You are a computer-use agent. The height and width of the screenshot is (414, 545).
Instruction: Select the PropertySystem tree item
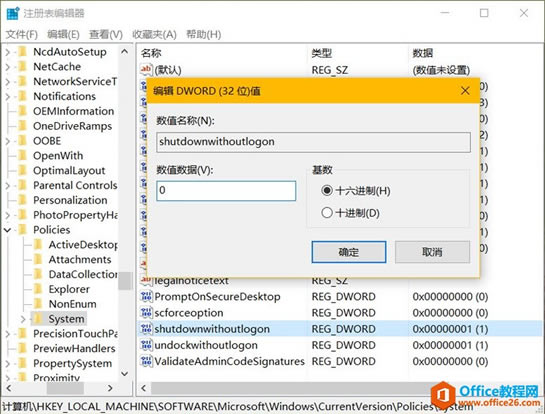pos(72,363)
